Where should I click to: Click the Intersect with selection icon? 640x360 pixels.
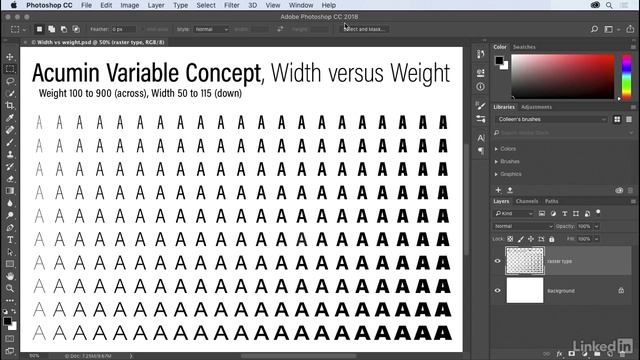pyautogui.click(x=76, y=29)
